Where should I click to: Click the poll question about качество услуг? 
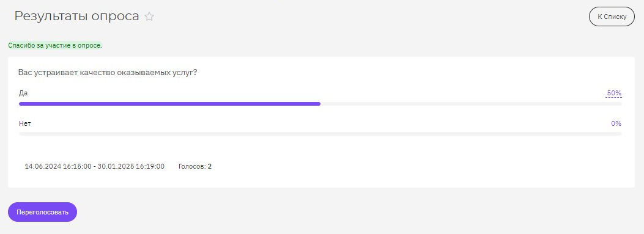click(108, 73)
